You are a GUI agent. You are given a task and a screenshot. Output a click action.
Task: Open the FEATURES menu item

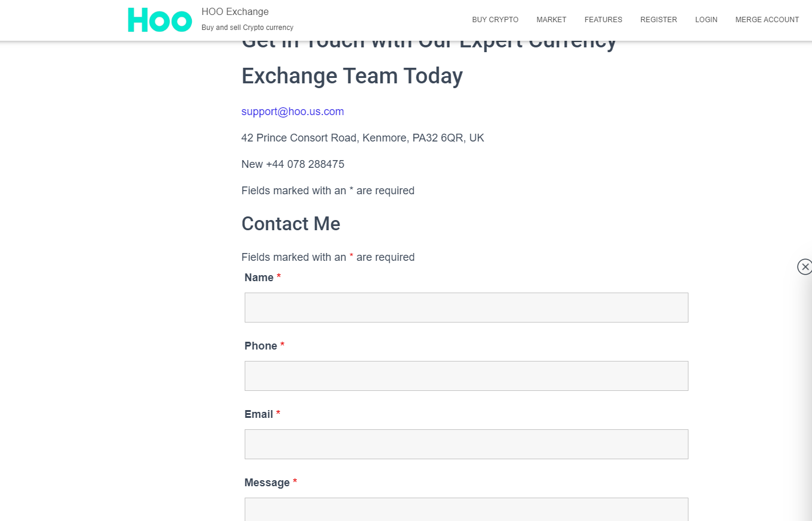coord(603,20)
